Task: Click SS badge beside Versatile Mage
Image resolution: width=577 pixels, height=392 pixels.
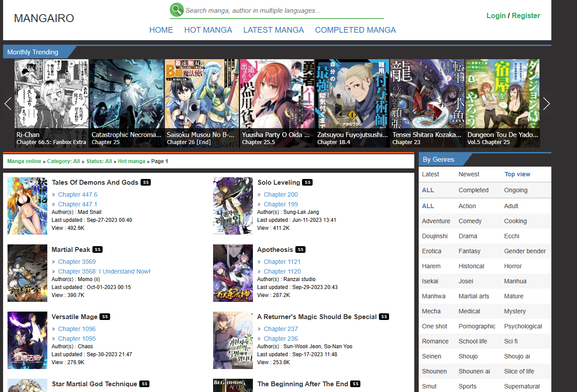Action: pos(105,317)
